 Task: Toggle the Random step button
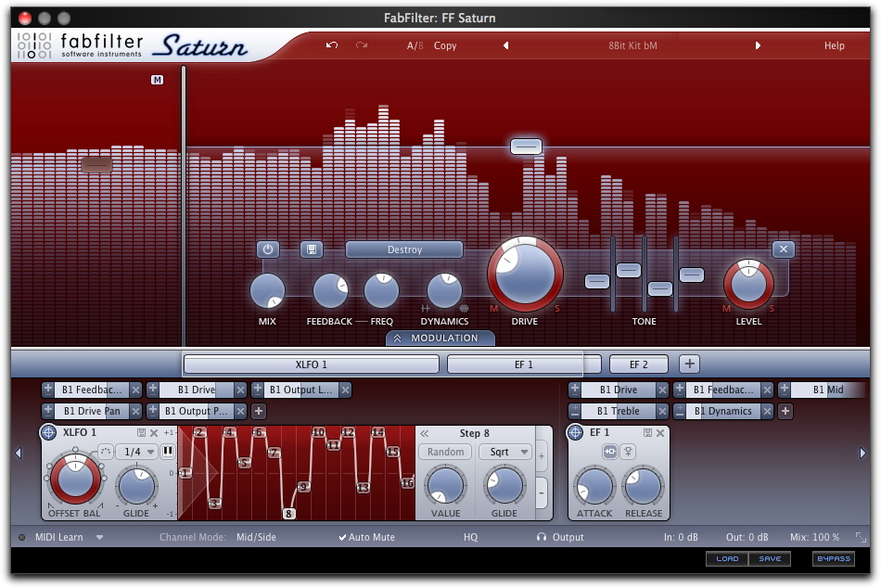pos(445,452)
